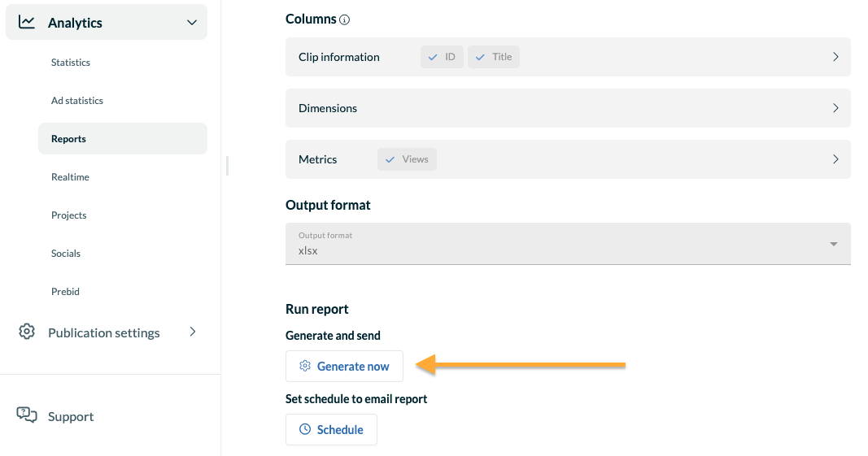Open the Statistics menu item
This screenshot has height=456, width=868.
coord(71,63)
